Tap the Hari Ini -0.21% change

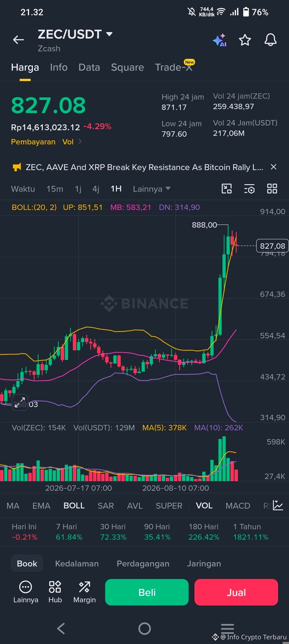coord(25,532)
